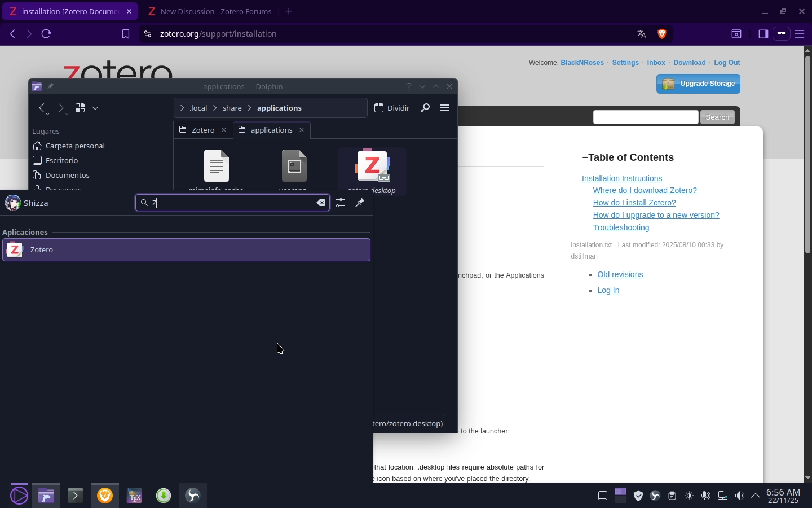Click Shizza user avatar in launcher

13,203
